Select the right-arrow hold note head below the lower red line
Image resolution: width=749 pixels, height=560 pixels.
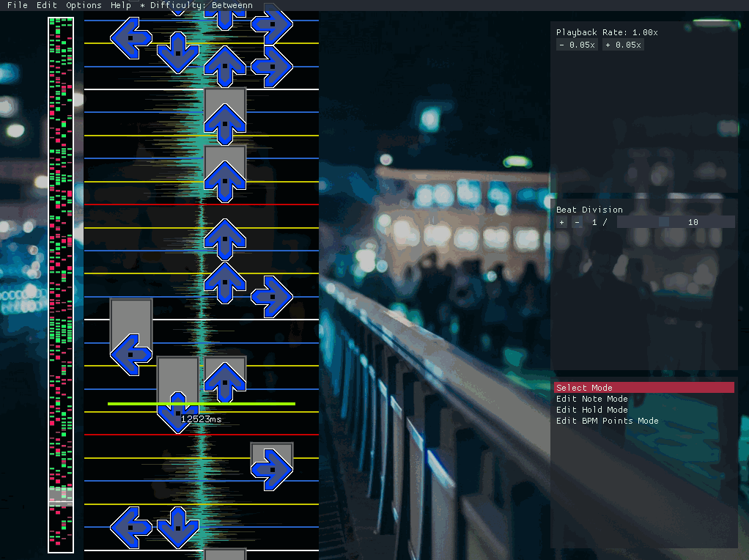pyautogui.click(x=272, y=470)
